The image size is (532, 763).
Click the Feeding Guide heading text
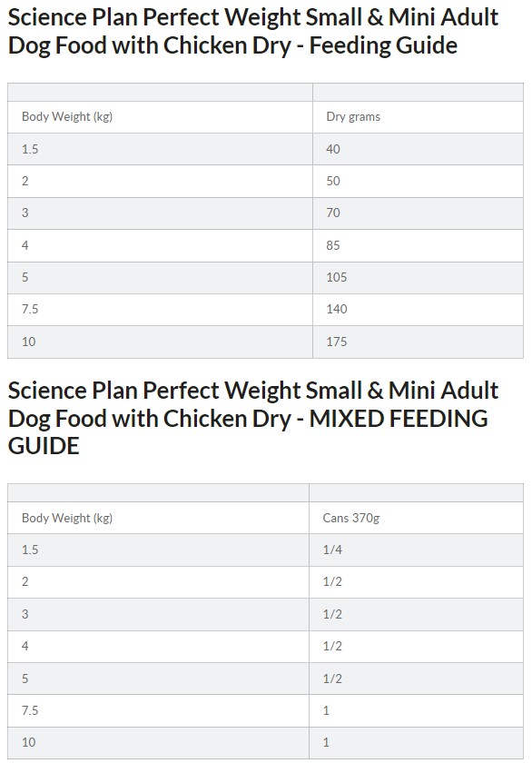click(x=253, y=31)
